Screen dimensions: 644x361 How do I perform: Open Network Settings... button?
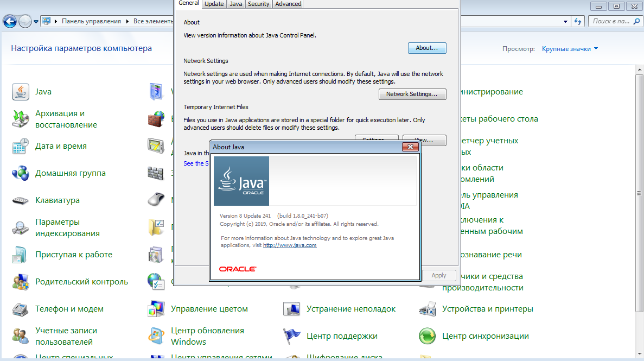click(412, 94)
